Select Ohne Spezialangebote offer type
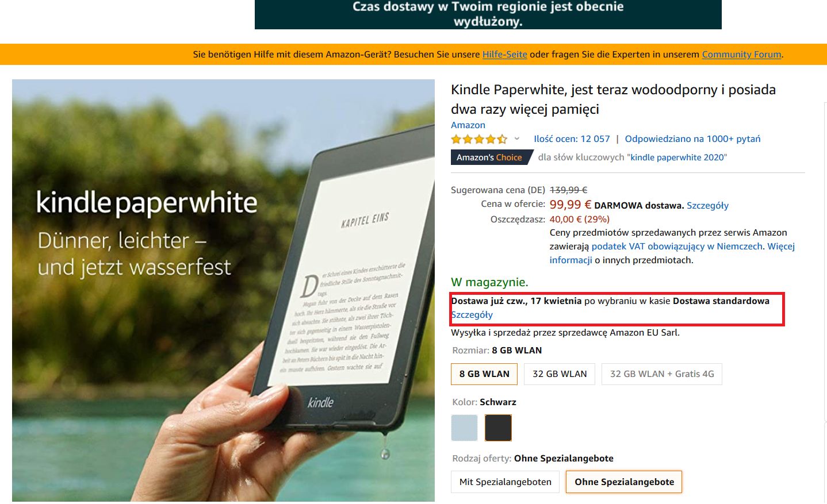The height and width of the screenshot is (504, 827). 624,482
